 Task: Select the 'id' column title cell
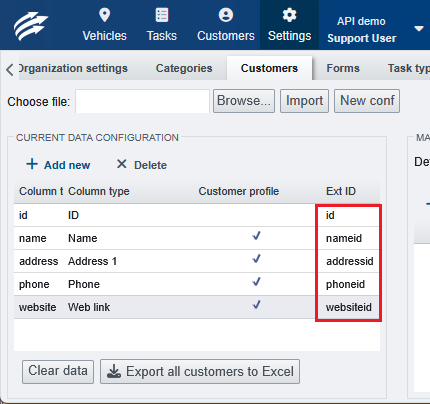coord(23,215)
